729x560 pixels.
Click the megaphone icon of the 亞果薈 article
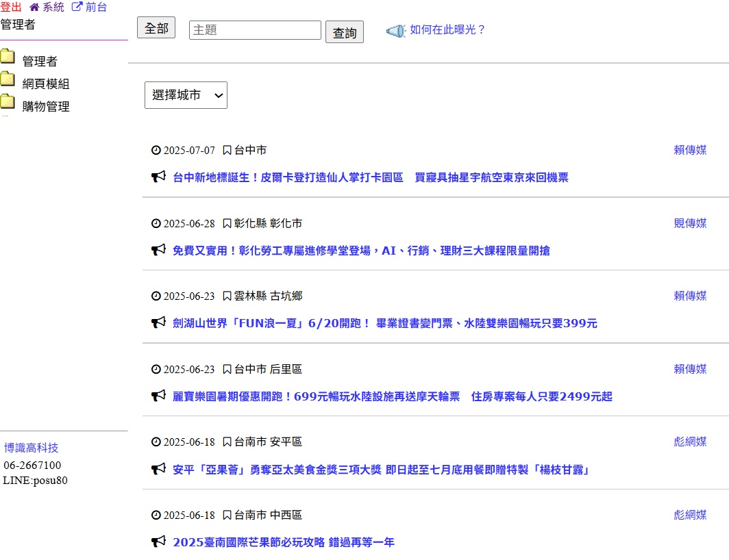point(158,469)
